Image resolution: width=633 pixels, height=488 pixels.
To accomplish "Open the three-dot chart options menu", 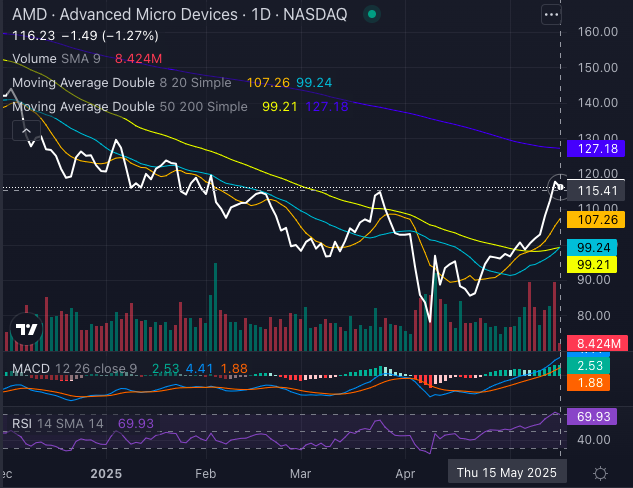I will pos(551,15).
